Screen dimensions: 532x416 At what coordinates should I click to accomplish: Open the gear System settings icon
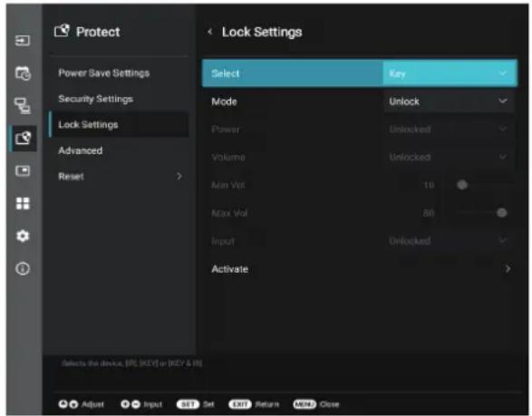click(x=23, y=236)
